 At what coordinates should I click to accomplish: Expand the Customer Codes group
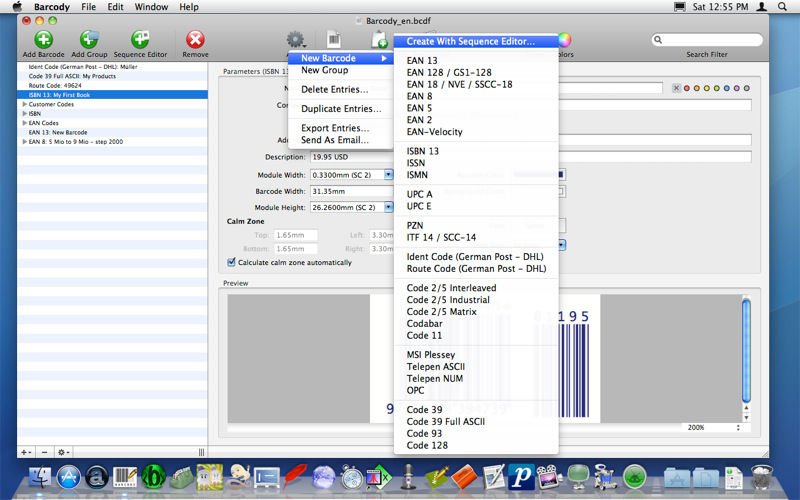pyautogui.click(x=24, y=104)
